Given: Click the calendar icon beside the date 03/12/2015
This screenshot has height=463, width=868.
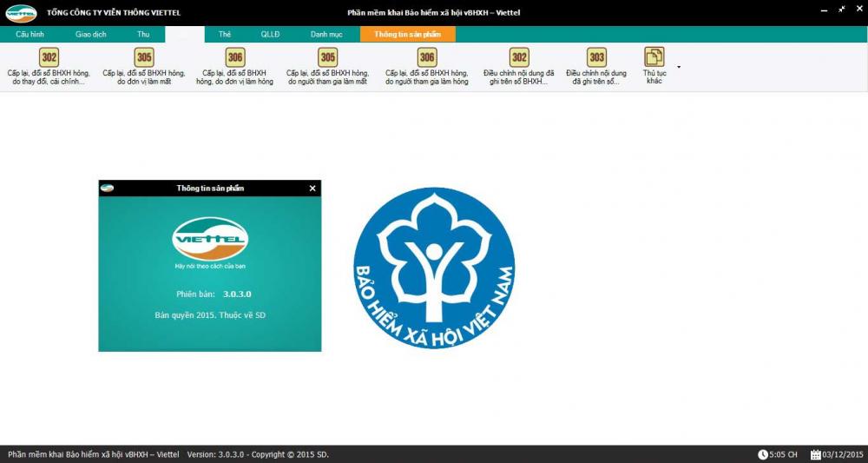Looking at the screenshot, I should pyautogui.click(x=816, y=454).
